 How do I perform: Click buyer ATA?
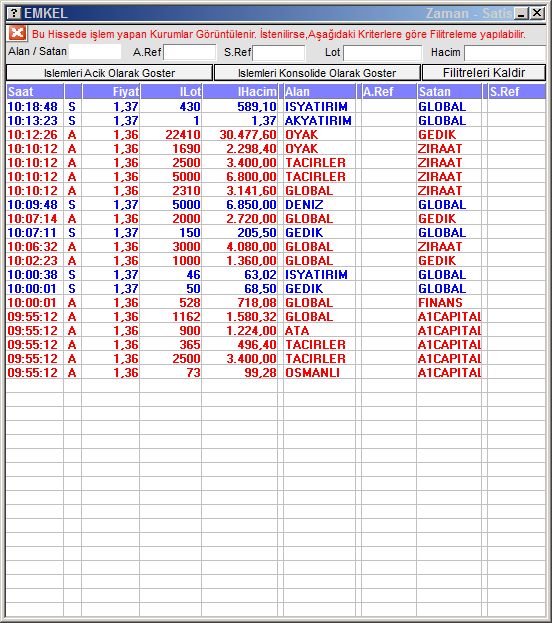[297, 331]
